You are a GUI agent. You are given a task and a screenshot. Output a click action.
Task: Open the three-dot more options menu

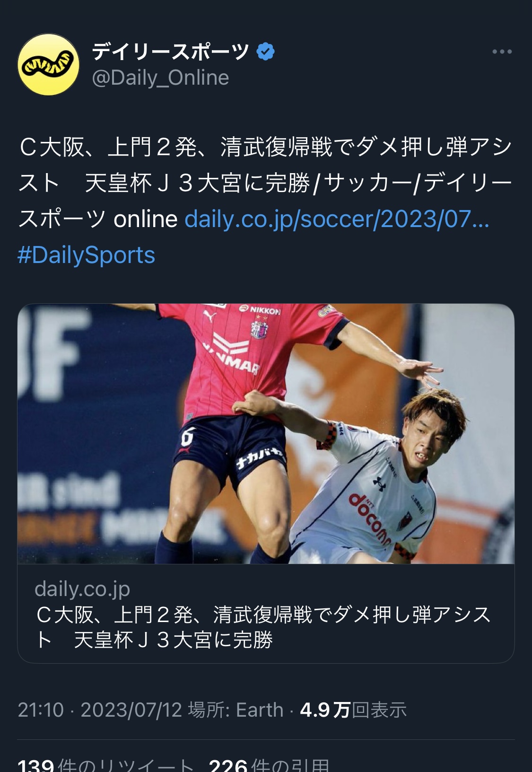502,52
